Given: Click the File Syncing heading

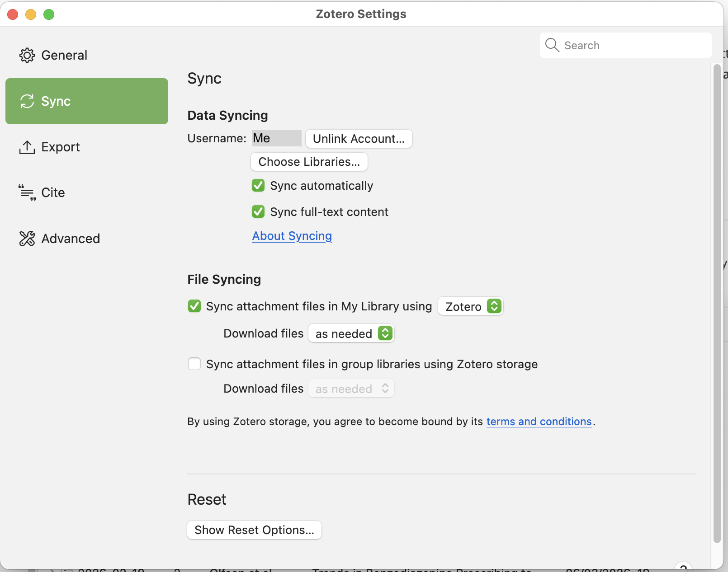Looking at the screenshot, I should pyautogui.click(x=224, y=279).
